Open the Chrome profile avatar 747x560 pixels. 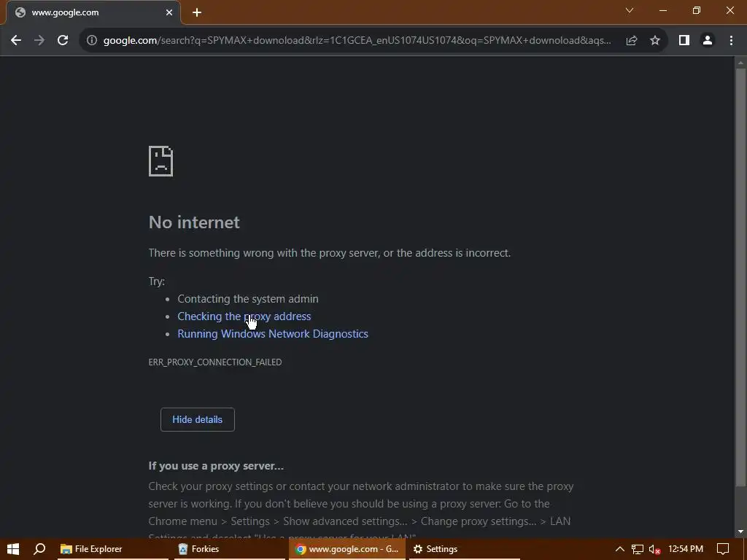(x=708, y=41)
